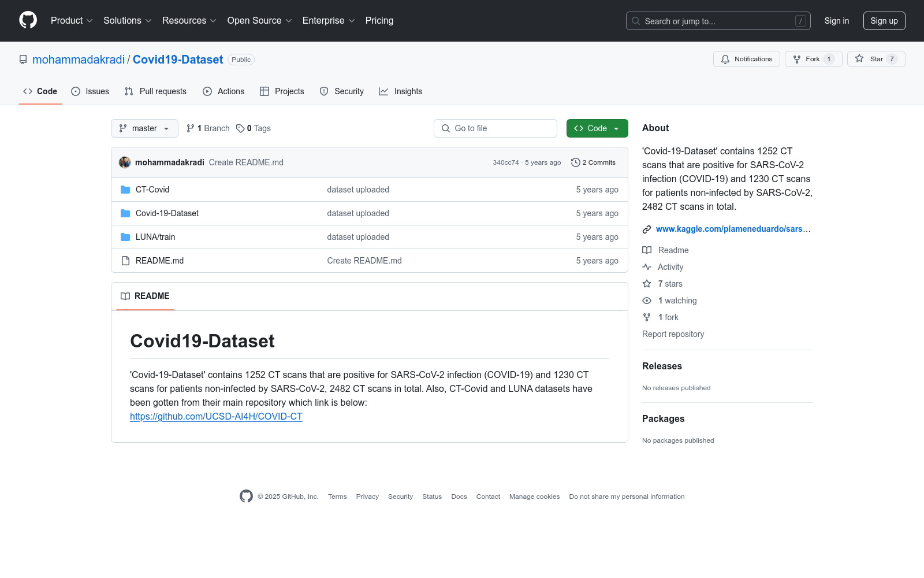Click the star count badge 7
This screenshot has width=924, height=578.
[892, 59]
